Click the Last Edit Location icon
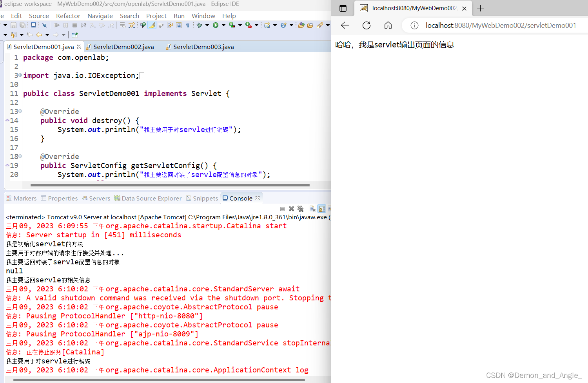 click(x=30, y=35)
